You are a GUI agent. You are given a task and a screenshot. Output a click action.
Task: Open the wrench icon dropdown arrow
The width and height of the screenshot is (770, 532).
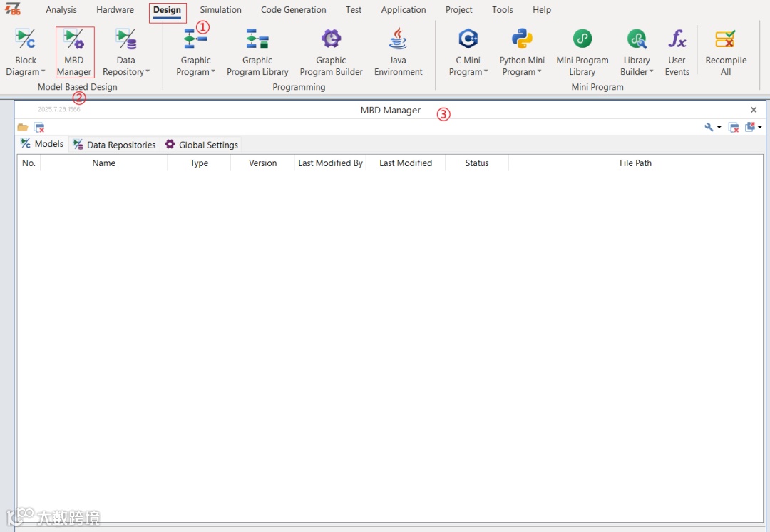click(719, 127)
